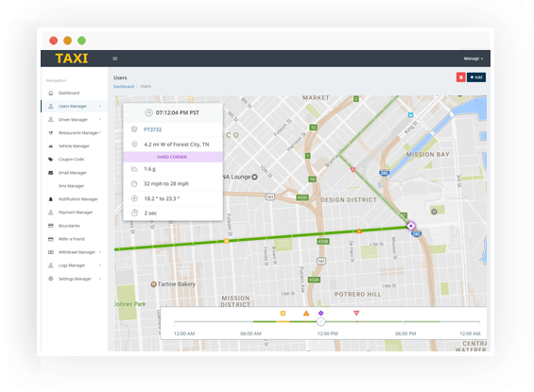Click the Logs Manager person icon
This screenshot has width=534, height=392.
point(51,265)
